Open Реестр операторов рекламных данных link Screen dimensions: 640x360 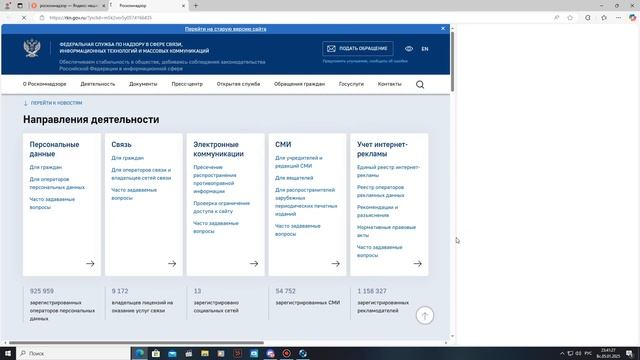(x=380, y=191)
